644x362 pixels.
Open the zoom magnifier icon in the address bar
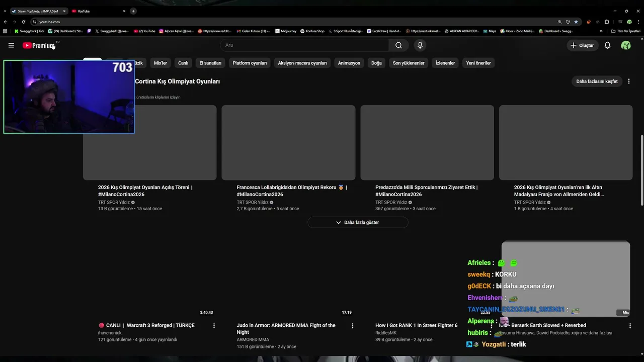coord(559,22)
